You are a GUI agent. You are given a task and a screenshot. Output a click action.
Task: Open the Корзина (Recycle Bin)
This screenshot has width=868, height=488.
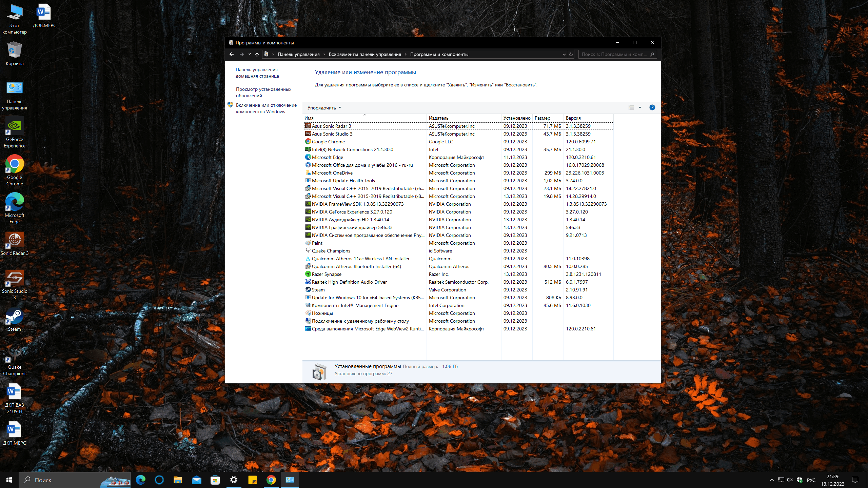[x=14, y=49]
